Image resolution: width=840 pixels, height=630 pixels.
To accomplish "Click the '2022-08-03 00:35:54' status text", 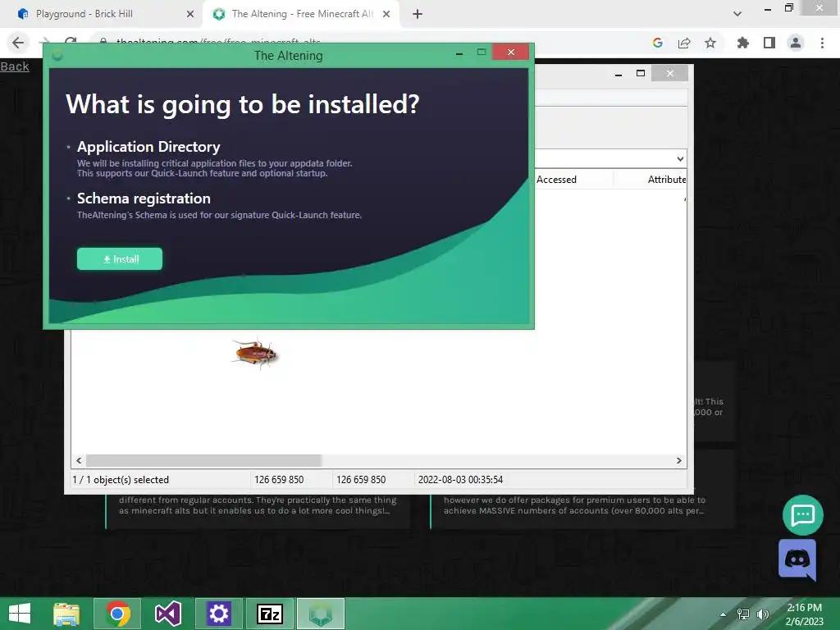I will [461, 480].
